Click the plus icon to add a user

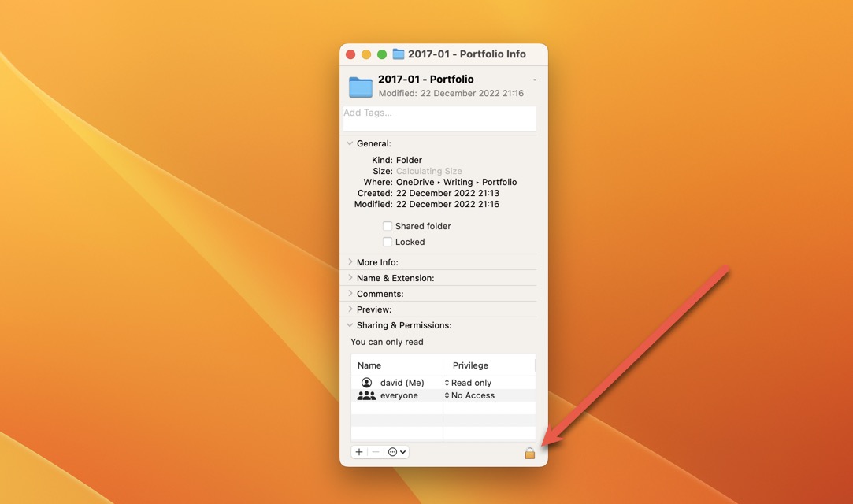pyautogui.click(x=358, y=451)
